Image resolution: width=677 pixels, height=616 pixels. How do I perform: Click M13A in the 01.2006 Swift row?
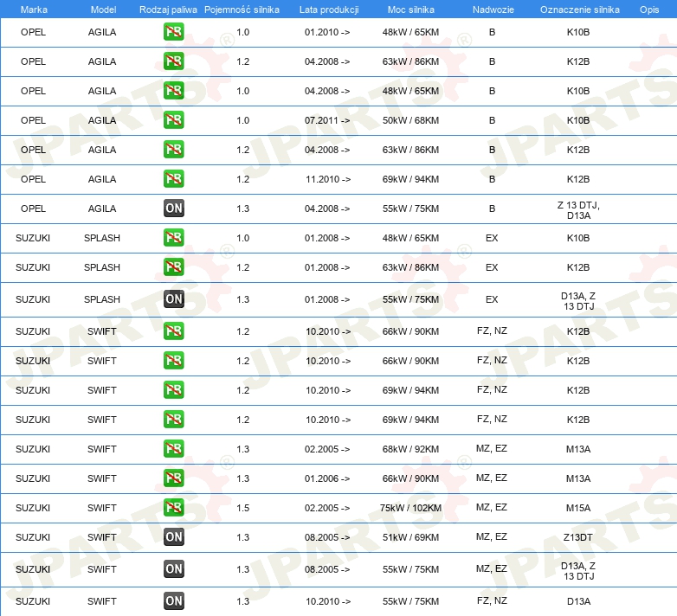click(x=578, y=478)
